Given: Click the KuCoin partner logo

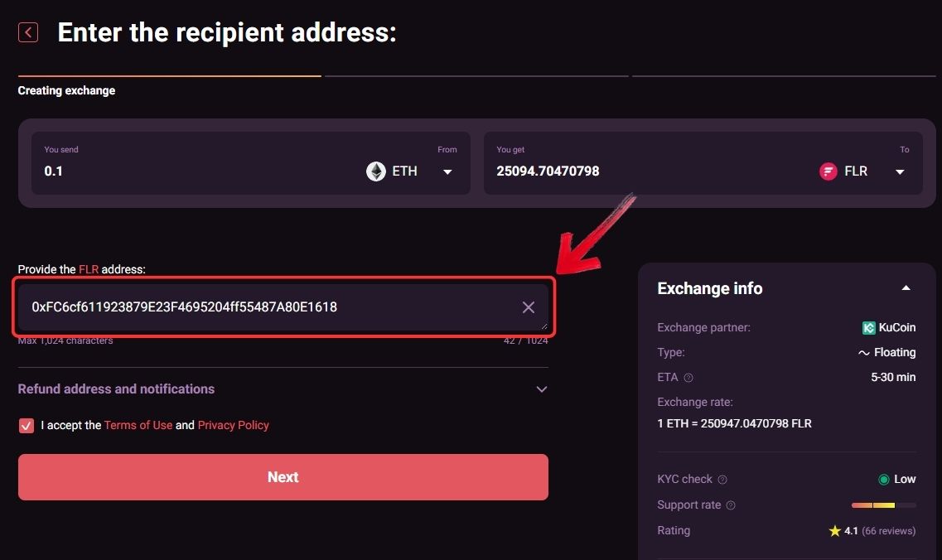Looking at the screenshot, I should pos(868,328).
